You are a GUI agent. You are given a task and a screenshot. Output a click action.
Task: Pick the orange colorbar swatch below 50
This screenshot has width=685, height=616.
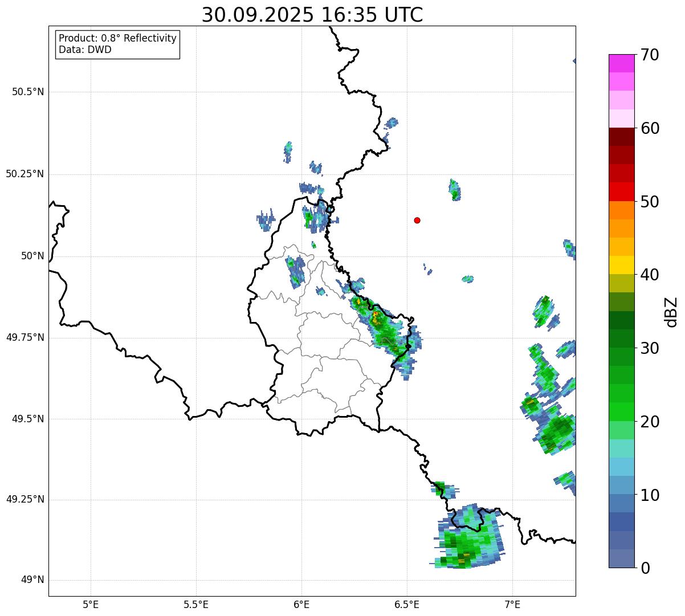[x=621, y=210]
